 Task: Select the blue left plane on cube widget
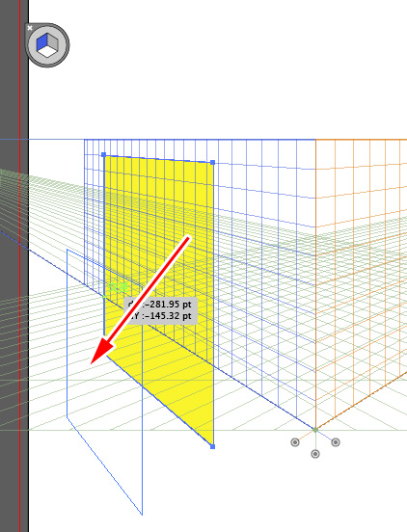[41, 43]
